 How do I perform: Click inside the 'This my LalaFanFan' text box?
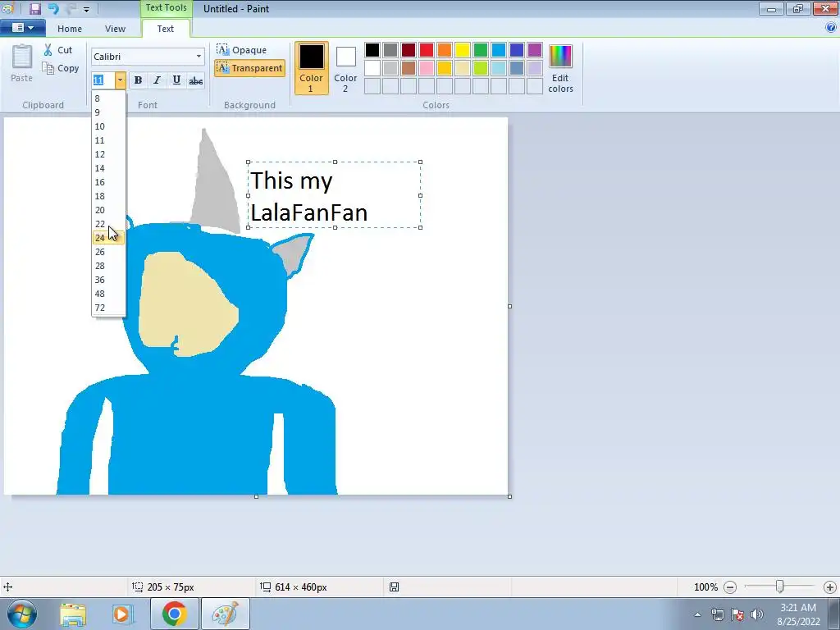335,195
